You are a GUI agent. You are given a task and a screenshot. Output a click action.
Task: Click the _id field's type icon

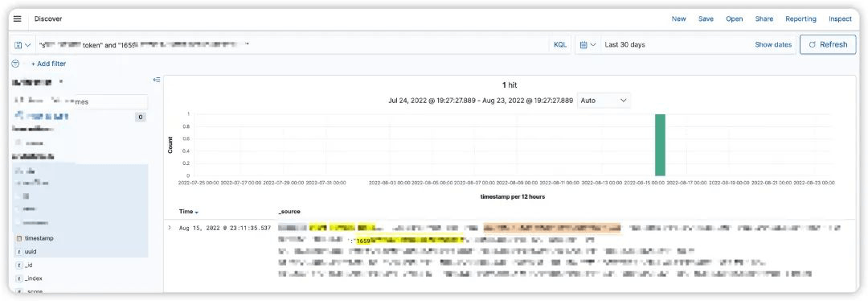18,265
